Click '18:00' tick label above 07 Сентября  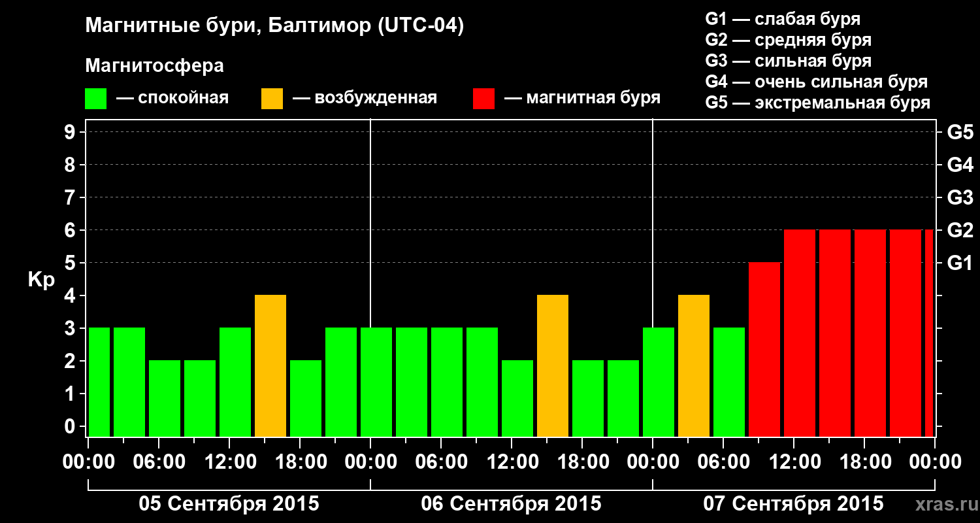(864, 462)
